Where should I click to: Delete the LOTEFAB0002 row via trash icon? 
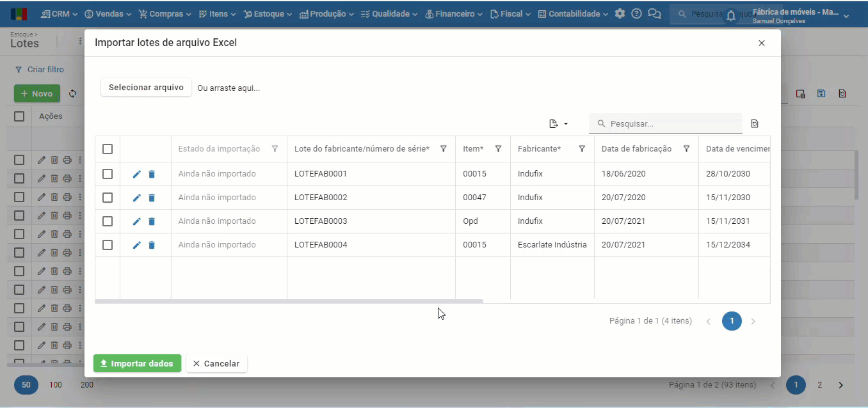[152, 198]
